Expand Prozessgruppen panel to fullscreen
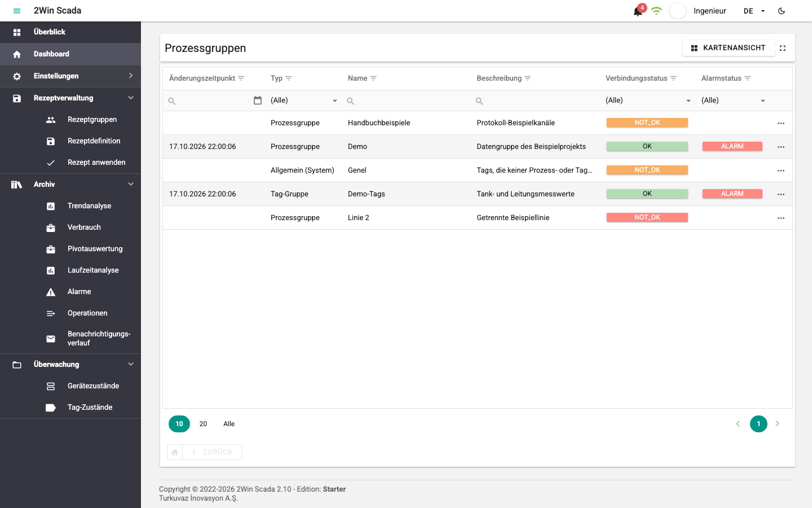The width and height of the screenshot is (812, 508). [x=783, y=48]
